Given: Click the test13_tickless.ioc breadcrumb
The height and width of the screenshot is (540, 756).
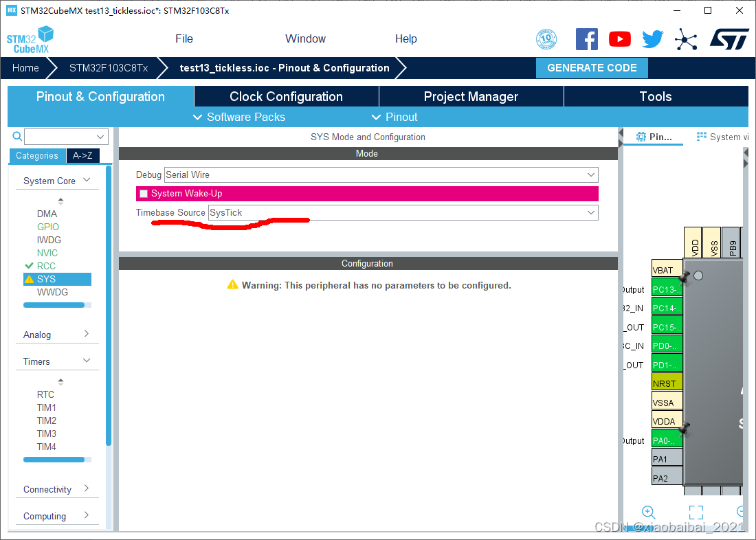Looking at the screenshot, I should 285,68.
